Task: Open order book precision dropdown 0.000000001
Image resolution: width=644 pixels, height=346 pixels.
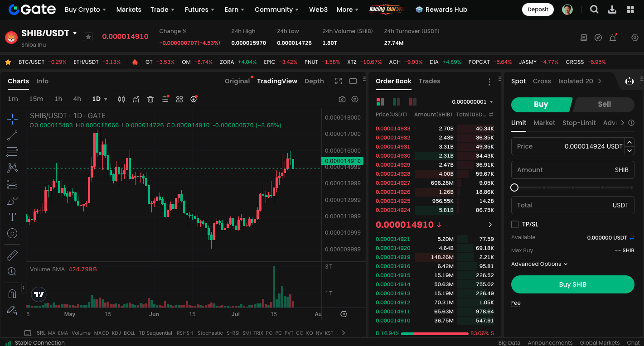Action: (472, 102)
